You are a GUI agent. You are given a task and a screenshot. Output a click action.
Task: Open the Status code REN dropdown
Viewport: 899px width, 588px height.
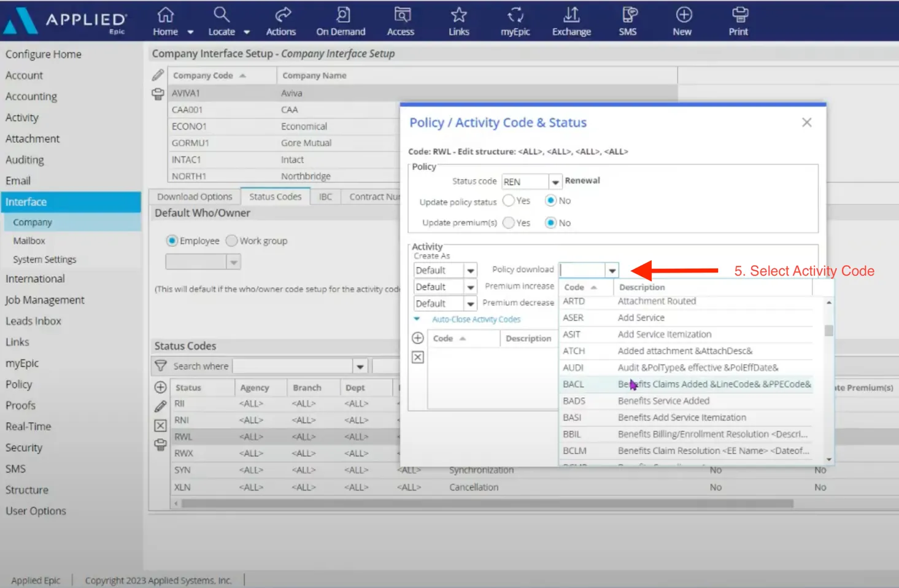point(555,182)
